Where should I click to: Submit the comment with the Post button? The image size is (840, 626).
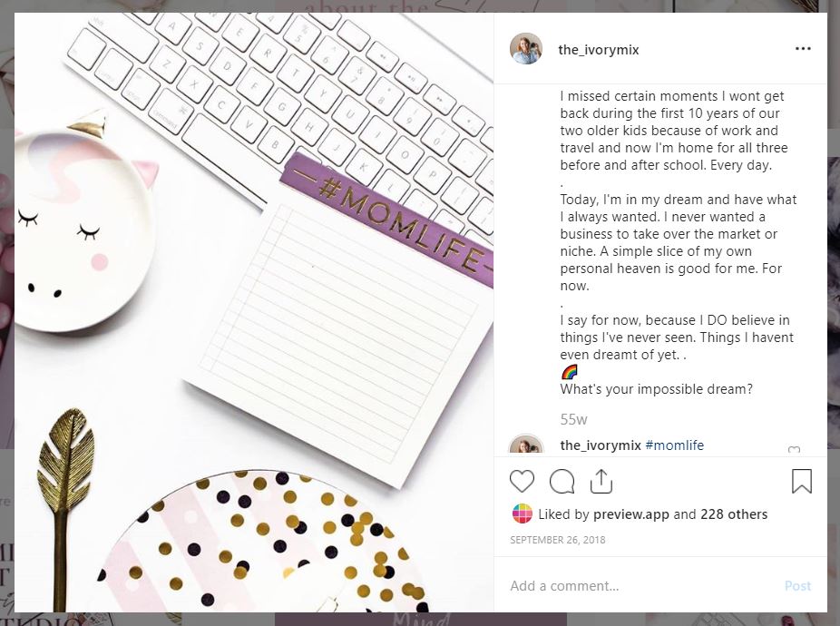coord(797,586)
